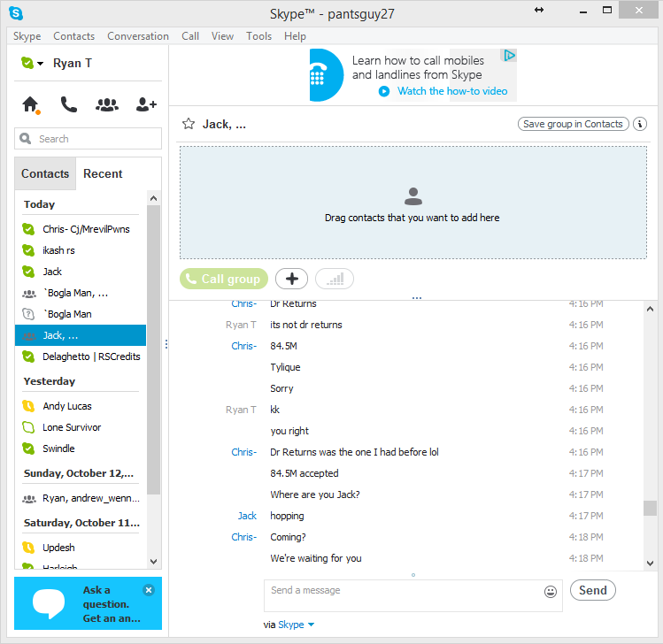This screenshot has width=663, height=644.
Task: Click the Skype link after via
Action: click(x=291, y=625)
